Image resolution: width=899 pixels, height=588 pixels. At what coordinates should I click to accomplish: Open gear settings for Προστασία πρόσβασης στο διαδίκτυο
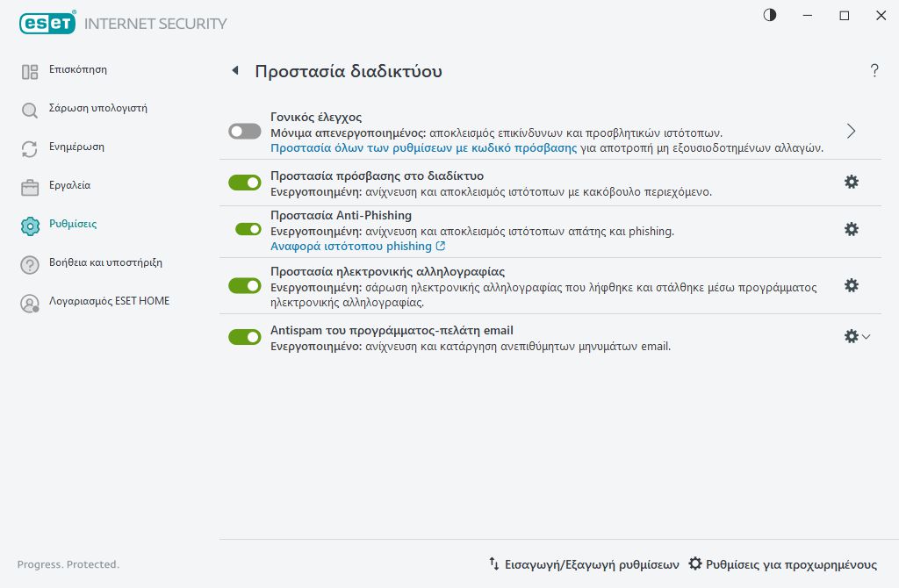click(x=851, y=182)
